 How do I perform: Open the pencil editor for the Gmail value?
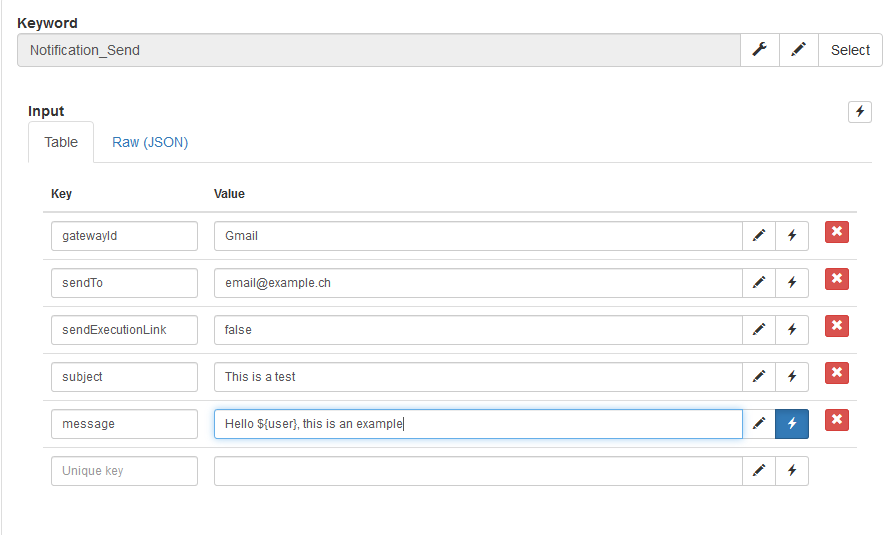point(758,235)
